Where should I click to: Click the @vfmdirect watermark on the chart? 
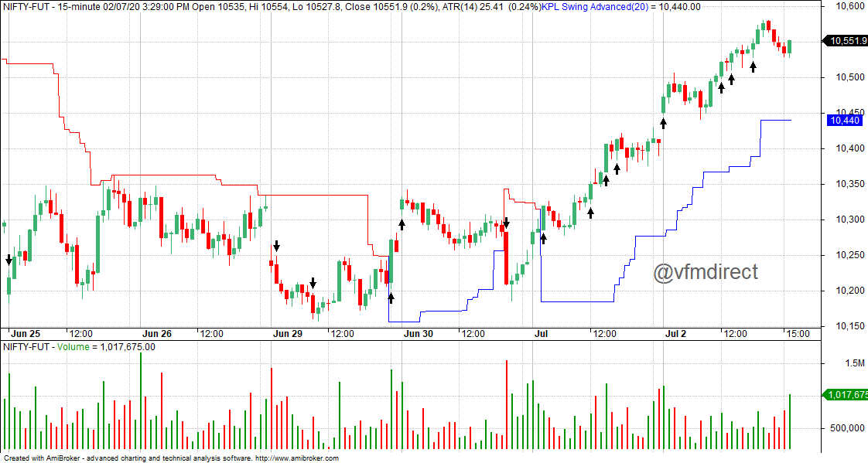[x=706, y=271]
